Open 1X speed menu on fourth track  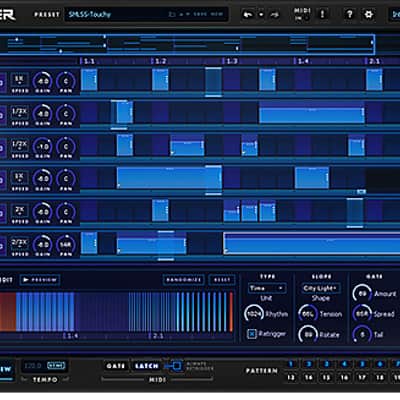20,177
